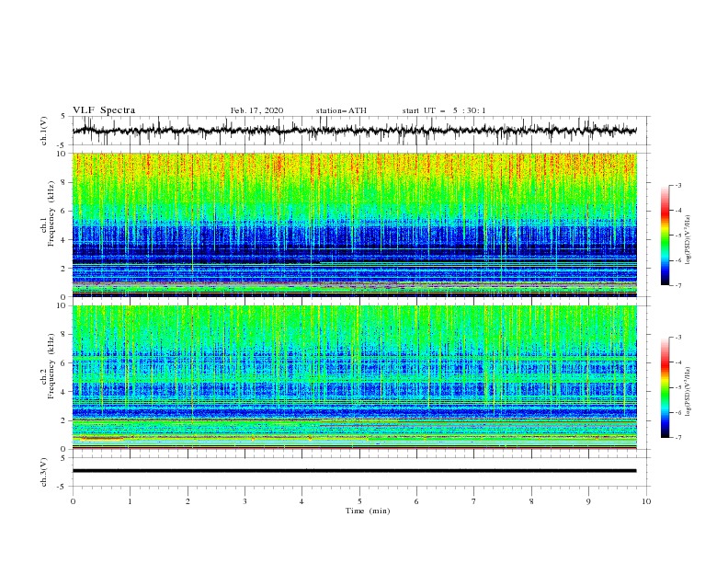Click the ch.2 spectrogram panel
The width and height of the screenshot is (728, 563).
coord(354,377)
